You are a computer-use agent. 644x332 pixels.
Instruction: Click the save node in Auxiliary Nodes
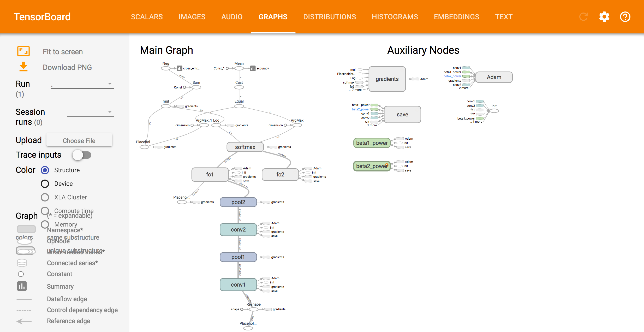pyautogui.click(x=402, y=114)
